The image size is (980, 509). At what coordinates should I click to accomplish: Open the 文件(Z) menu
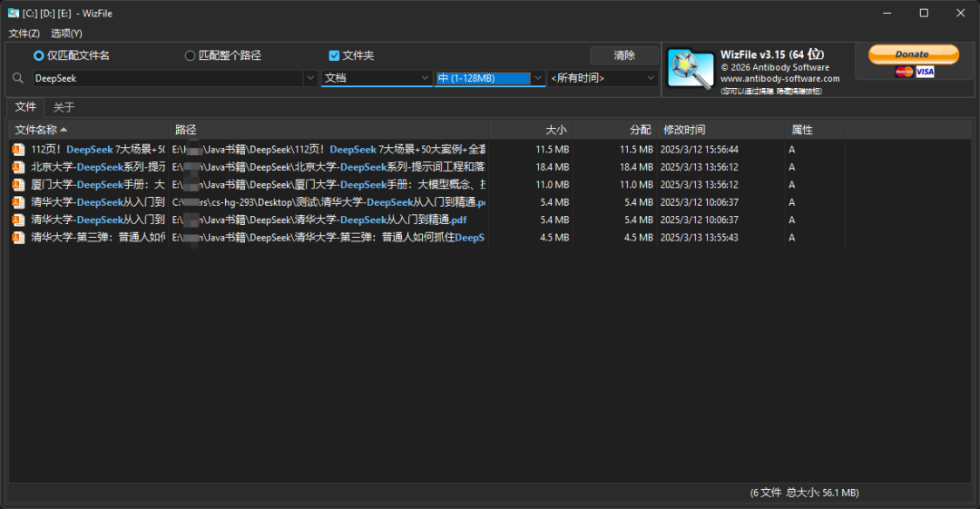click(24, 34)
